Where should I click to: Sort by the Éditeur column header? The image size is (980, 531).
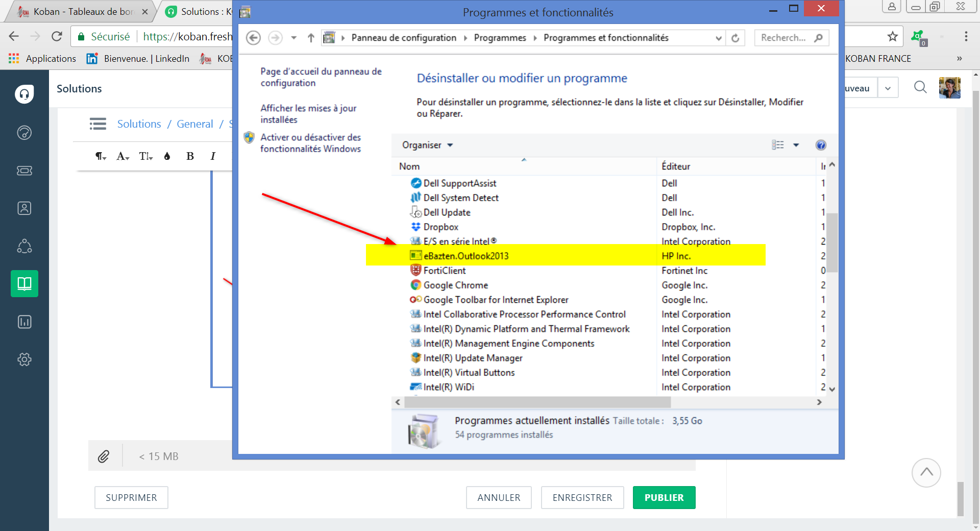[x=736, y=166]
